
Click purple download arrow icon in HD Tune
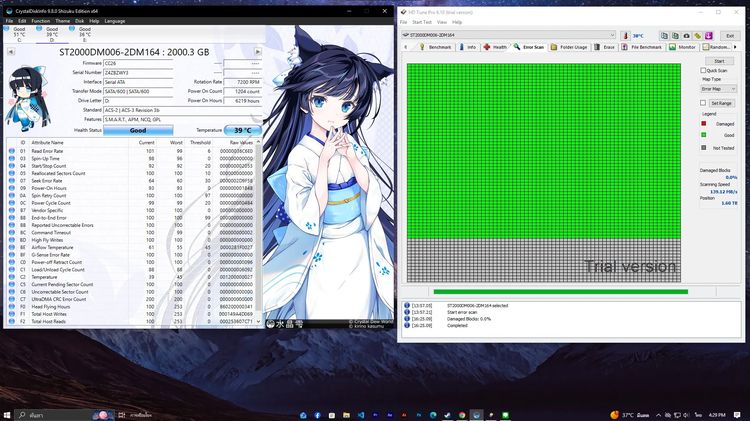[x=708, y=35]
